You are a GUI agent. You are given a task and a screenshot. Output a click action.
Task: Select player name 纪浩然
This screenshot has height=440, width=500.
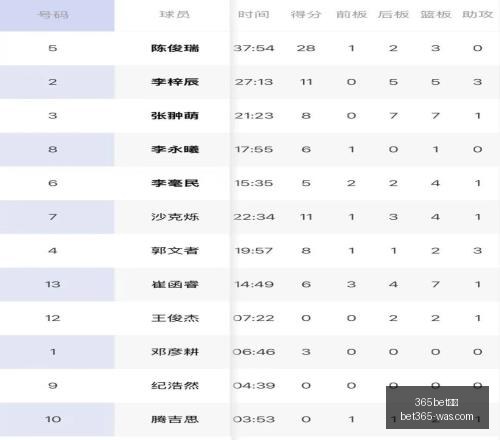tap(175, 386)
